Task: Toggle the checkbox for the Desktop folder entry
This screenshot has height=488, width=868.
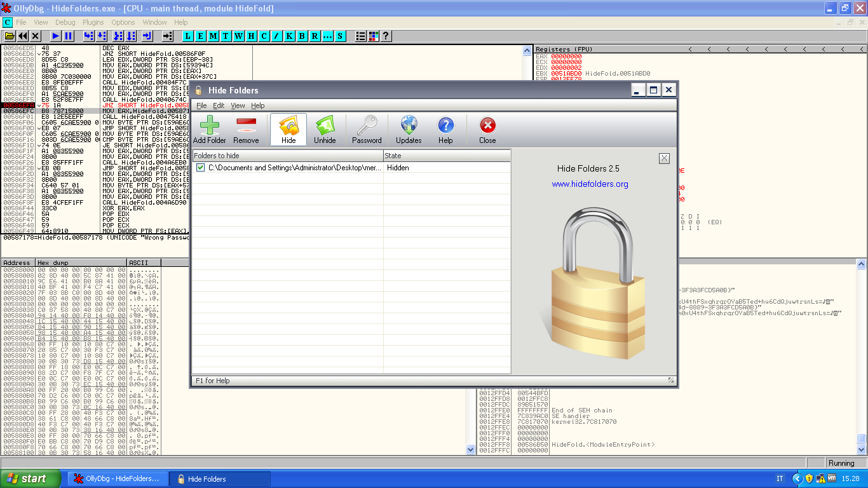Action: pyautogui.click(x=201, y=168)
